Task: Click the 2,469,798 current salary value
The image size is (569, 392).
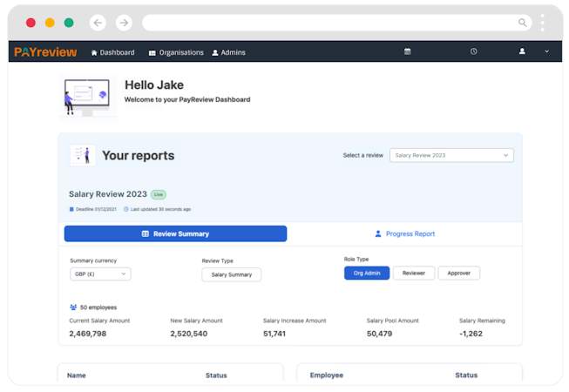Action: coord(88,334)
